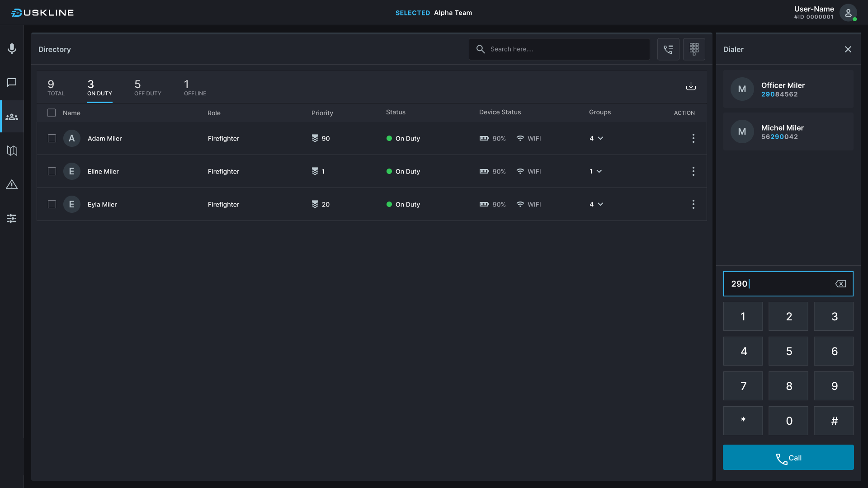Click priority icon in Eyla Miler row

tap(315, 204)
